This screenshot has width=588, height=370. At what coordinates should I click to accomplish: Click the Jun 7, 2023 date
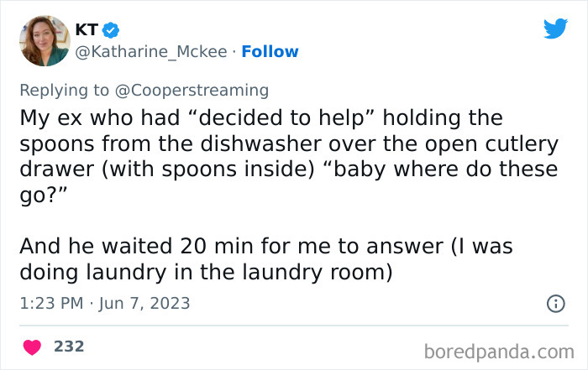[144, 303]
